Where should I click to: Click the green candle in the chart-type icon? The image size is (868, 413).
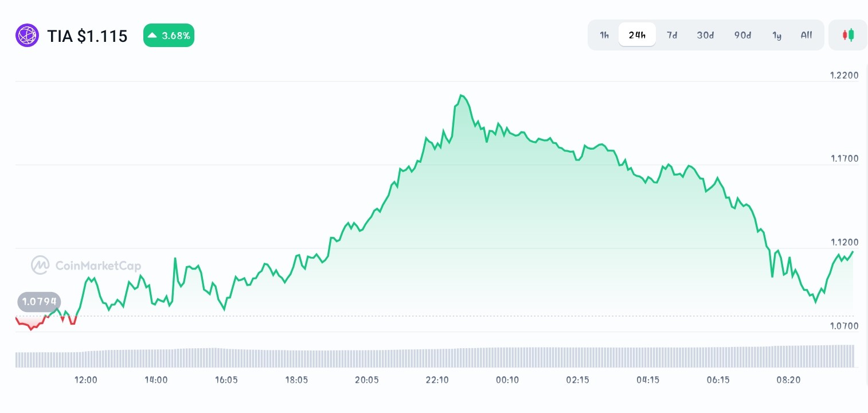pyautogui.click(x=851, y=34)
